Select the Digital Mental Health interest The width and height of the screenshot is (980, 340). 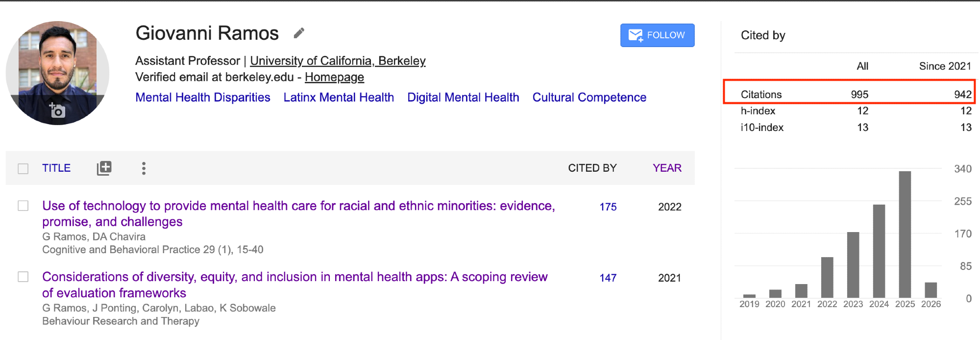click(x=463, y=98)
